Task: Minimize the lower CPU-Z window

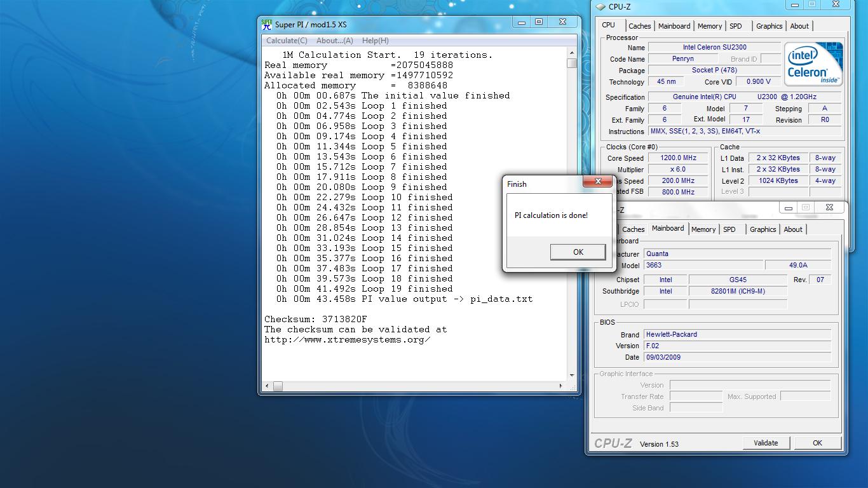Action: click(789, 208)
